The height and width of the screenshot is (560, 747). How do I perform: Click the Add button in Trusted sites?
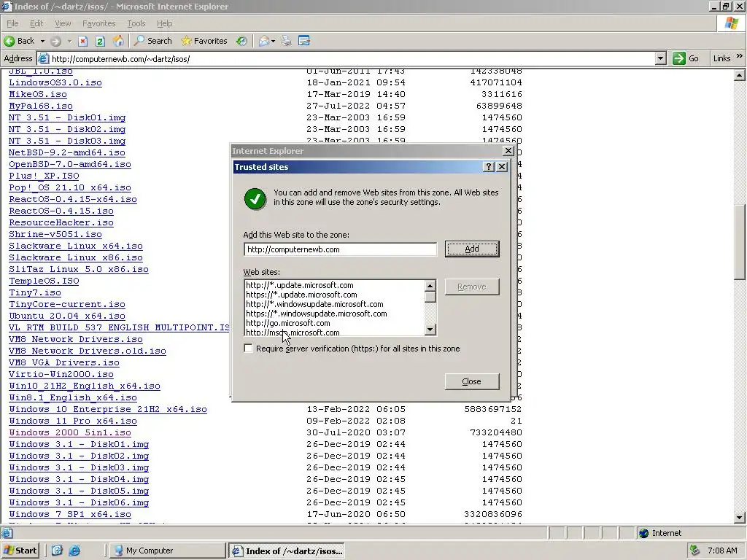tap(472, 249)
